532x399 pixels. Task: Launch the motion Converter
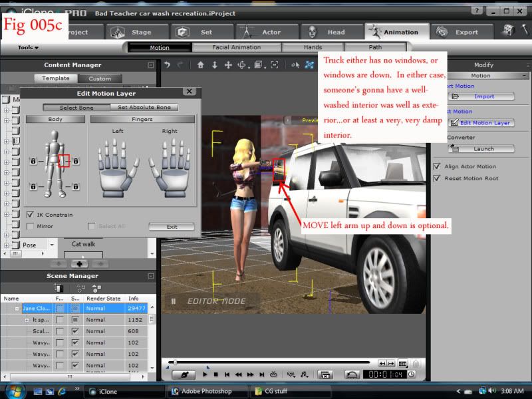481,148
